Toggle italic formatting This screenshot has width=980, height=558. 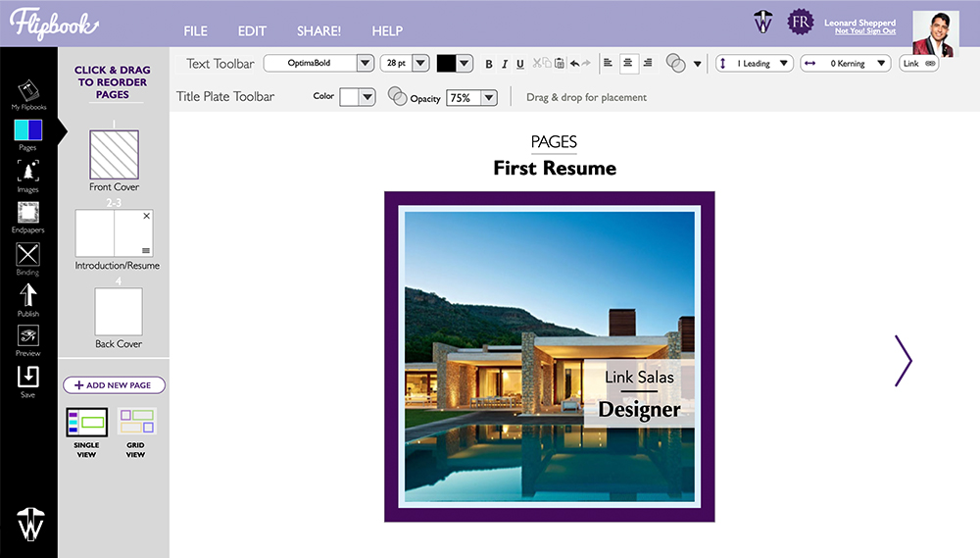(x=505, y=64)
